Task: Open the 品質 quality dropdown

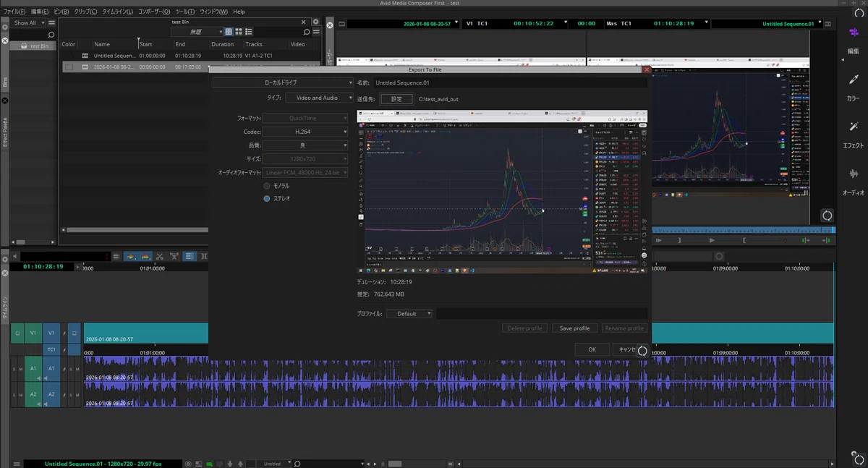Action: pos(305,145)
